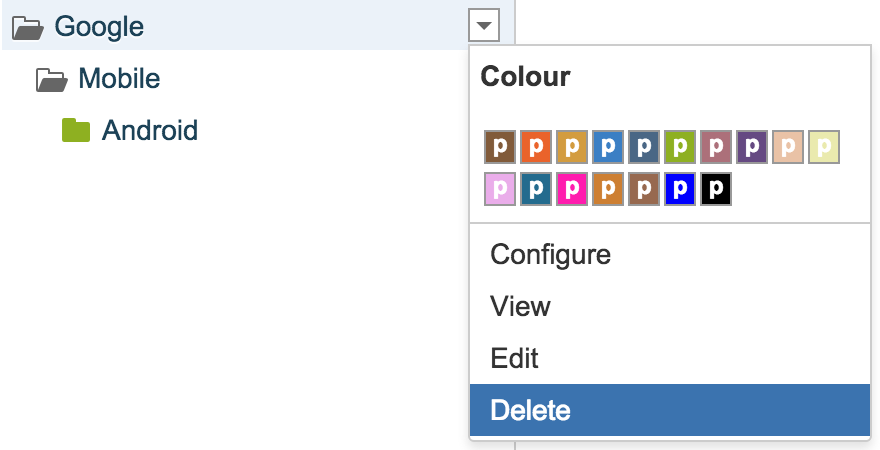Image resolution: width=880 pixels, height=450 pixels.
Task: Choose the black colour swatch
Action: click(716, 189)
